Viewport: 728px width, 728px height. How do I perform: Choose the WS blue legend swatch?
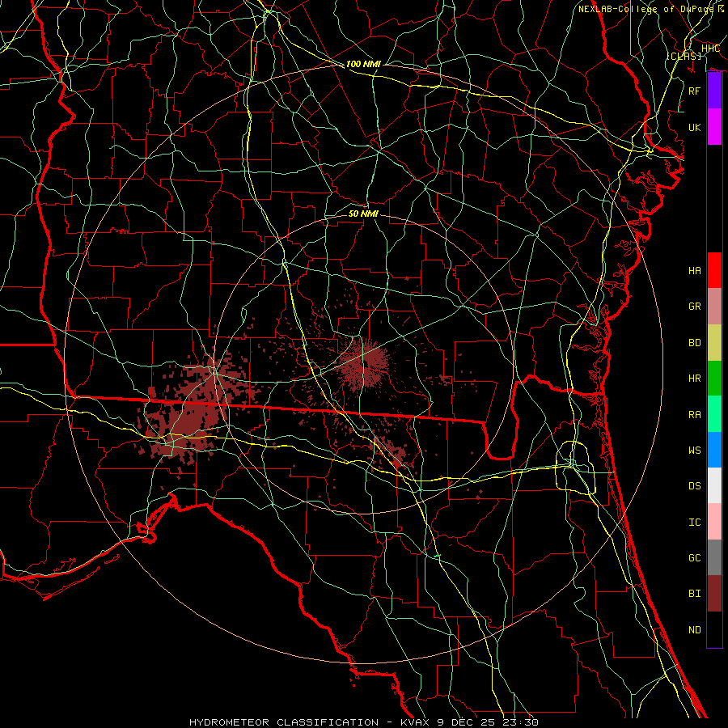point(714,450)
